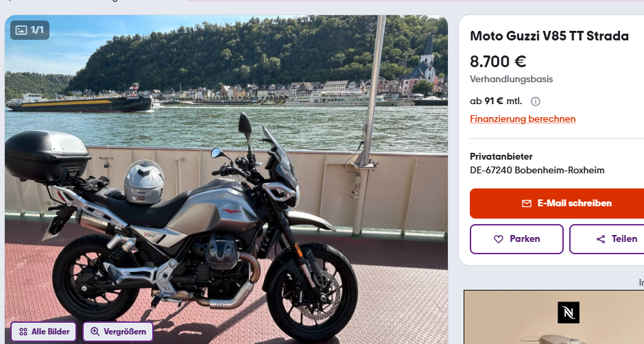
Task: Click the envelope icon on E-Mail schreiben
Action: coord(526,204)
